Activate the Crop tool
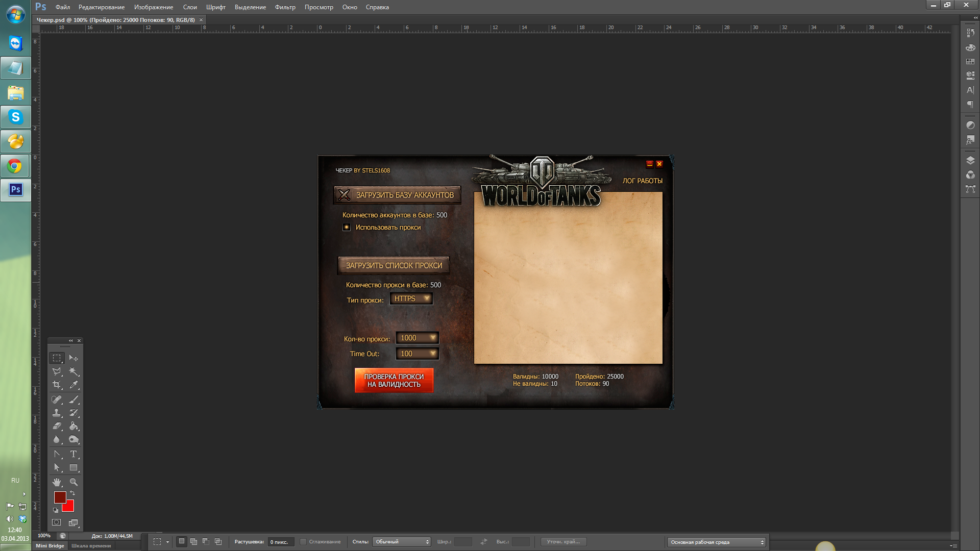The height and width of the screenshot is (551, 980). pos(57,385)
